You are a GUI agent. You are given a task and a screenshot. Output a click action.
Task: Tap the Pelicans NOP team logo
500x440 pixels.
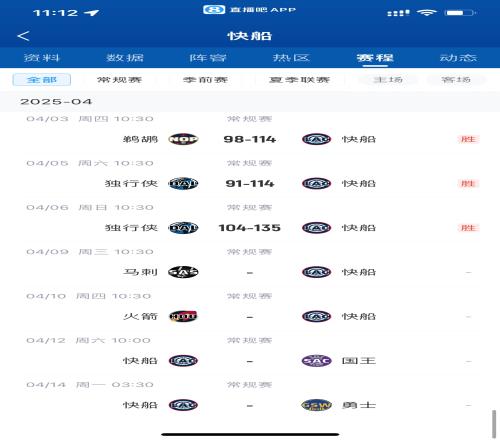click(x=183, y=139)
